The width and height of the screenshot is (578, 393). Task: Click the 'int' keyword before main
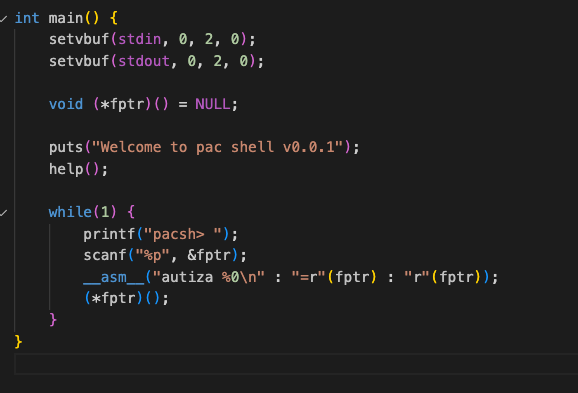coord(27,18)
